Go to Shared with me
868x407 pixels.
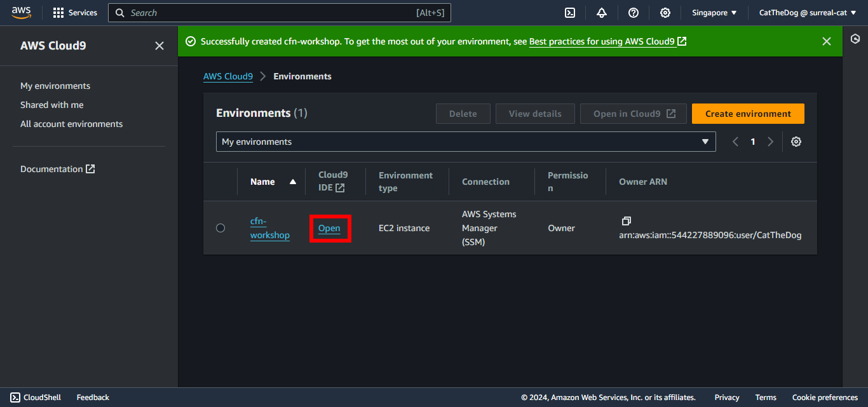(52, 105)
